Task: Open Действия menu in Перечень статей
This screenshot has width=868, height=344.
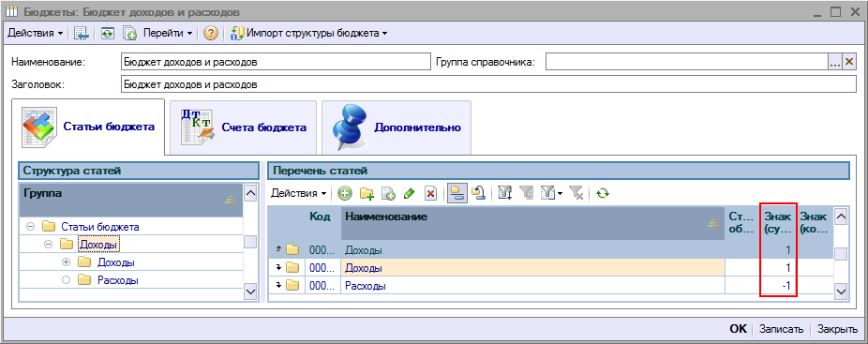Action: point(299,193)
